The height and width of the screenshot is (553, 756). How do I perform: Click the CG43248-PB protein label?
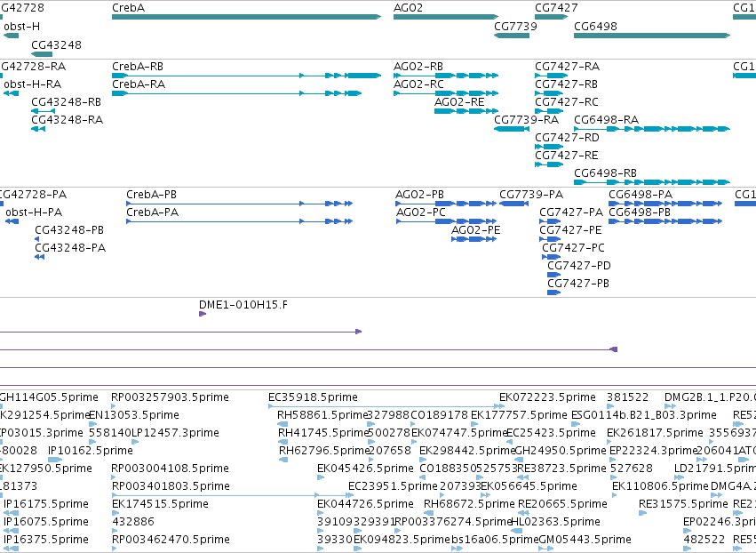[69, 230]
